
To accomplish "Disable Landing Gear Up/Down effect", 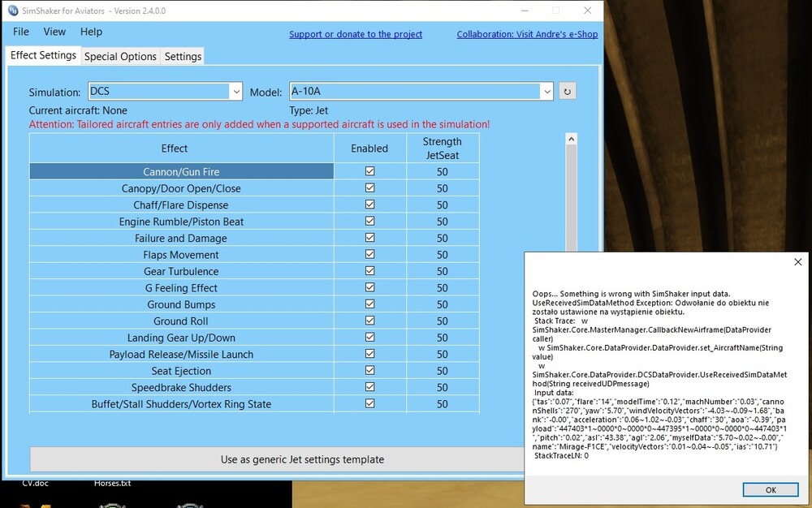I will (369, 337).
